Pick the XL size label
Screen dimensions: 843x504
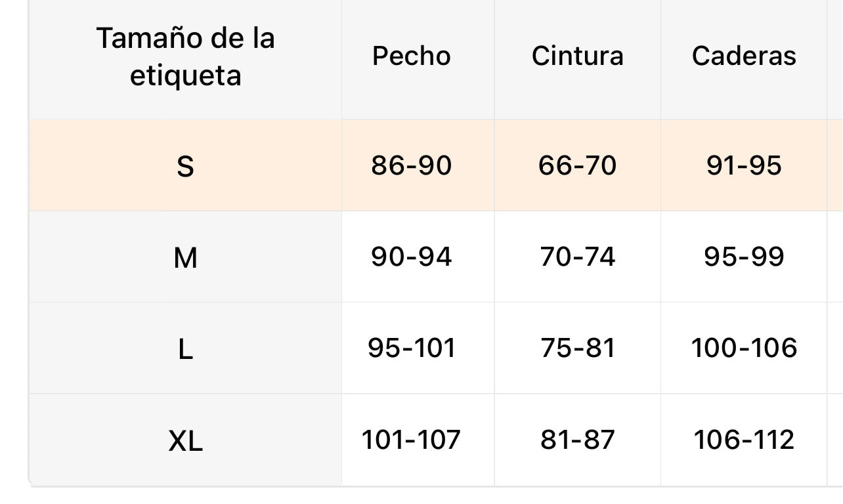pyautogui.click(x=185, y=442)
